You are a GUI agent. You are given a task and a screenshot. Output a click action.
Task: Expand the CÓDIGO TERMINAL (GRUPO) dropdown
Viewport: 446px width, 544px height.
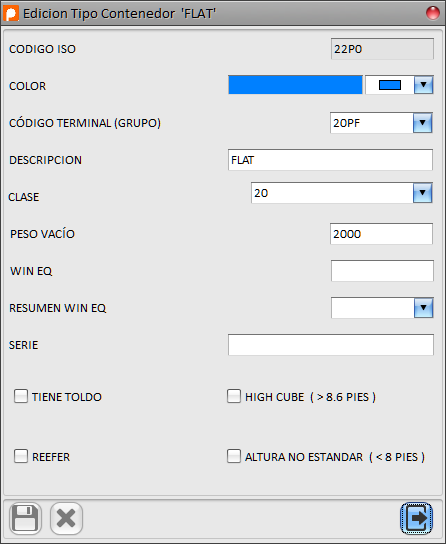[x=422, y=123]
